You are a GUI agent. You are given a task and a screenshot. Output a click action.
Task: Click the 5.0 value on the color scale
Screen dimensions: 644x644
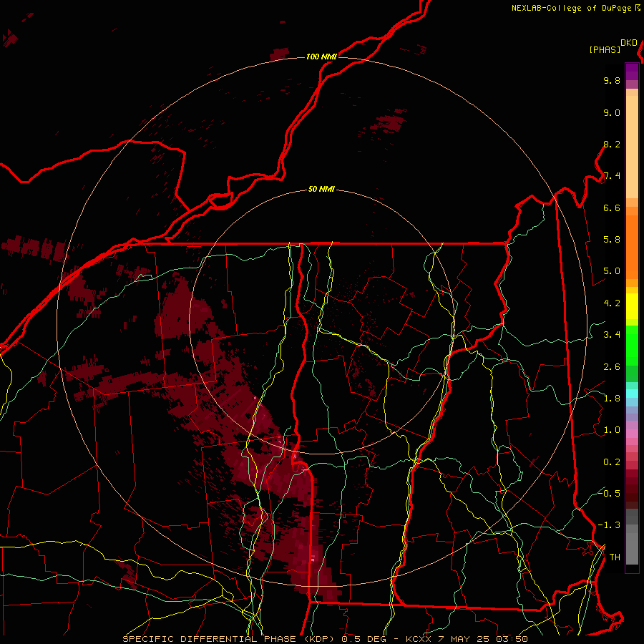[x=612, y=271]
